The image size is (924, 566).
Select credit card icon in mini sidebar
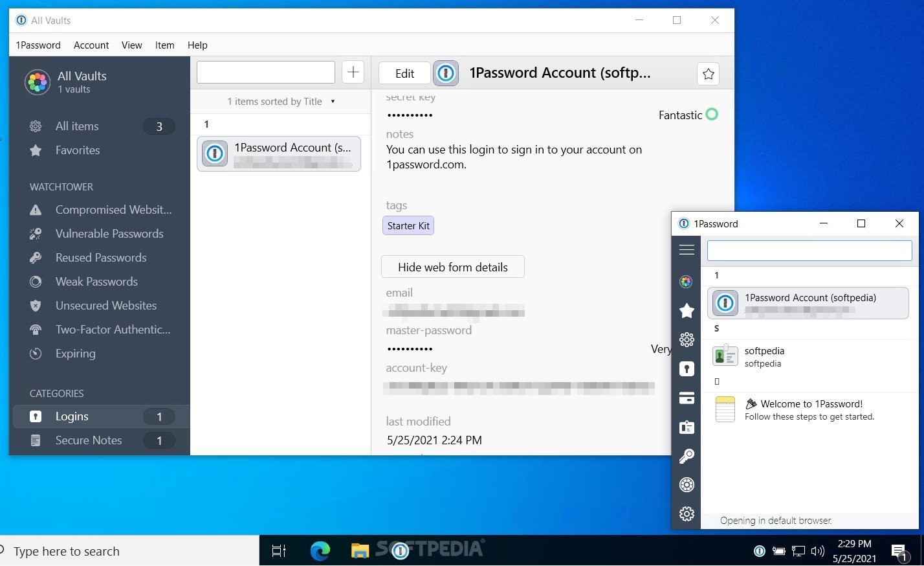(687, 398)
